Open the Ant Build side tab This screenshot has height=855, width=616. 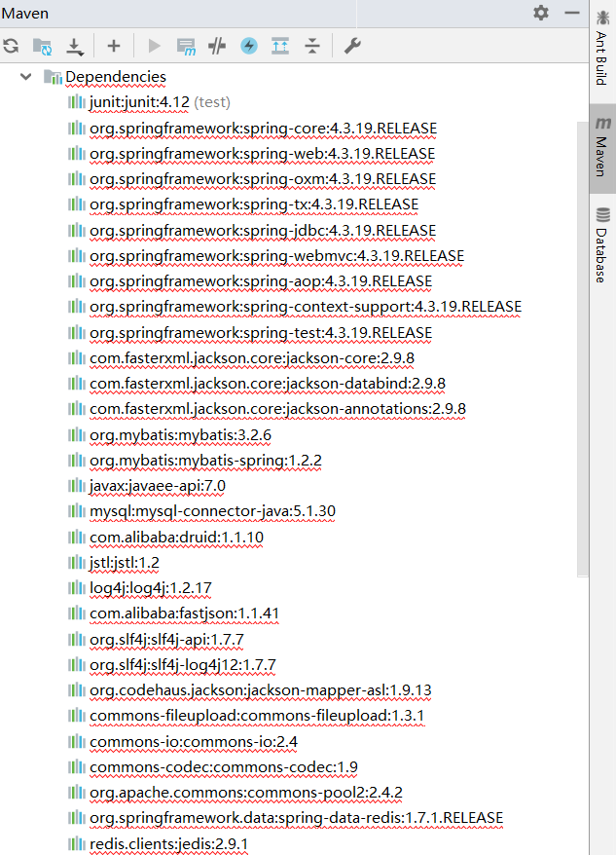click(x=601, y=50)
